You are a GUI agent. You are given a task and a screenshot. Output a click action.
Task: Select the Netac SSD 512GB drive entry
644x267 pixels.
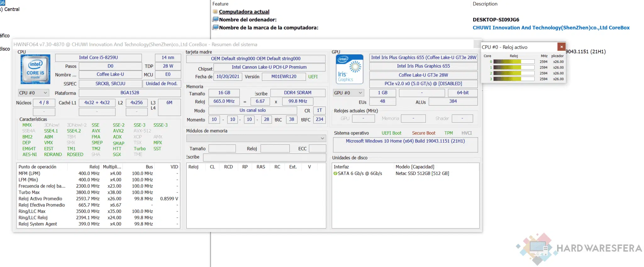422,173
